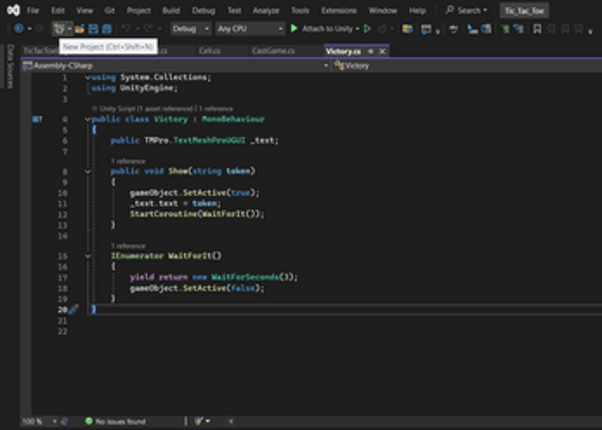Open the 100 % zoom level dropdown
602x430 pixels.
point(39,421)
